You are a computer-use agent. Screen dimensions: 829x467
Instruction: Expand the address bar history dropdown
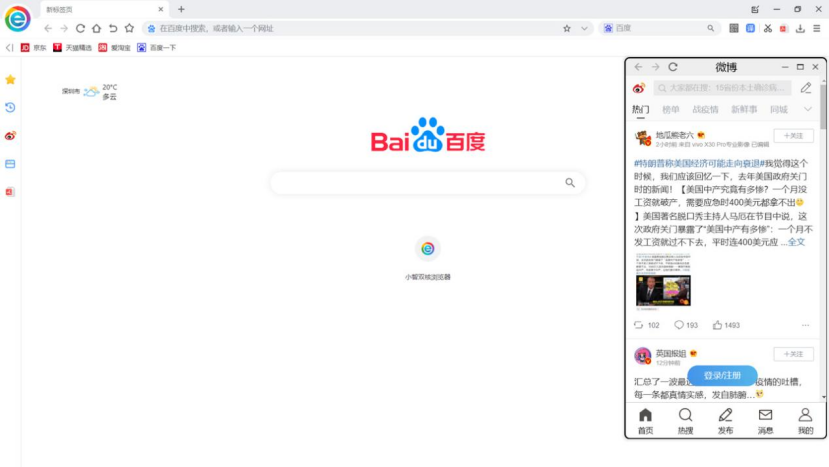(584, 29)
